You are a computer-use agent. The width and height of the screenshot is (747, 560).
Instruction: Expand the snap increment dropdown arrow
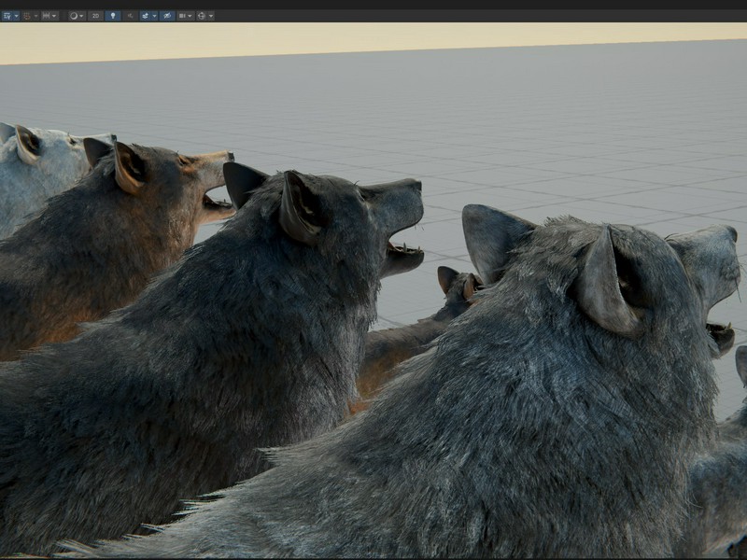click(x=54, y=16)
